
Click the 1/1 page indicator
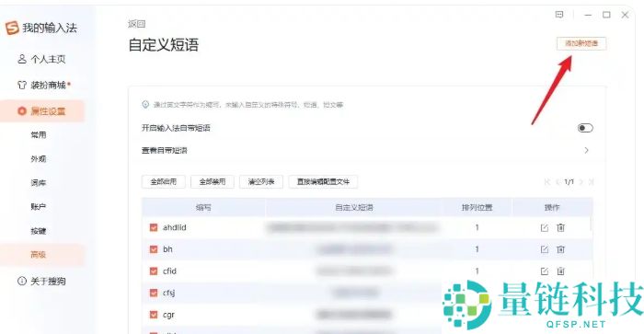[x=569, y=181]
